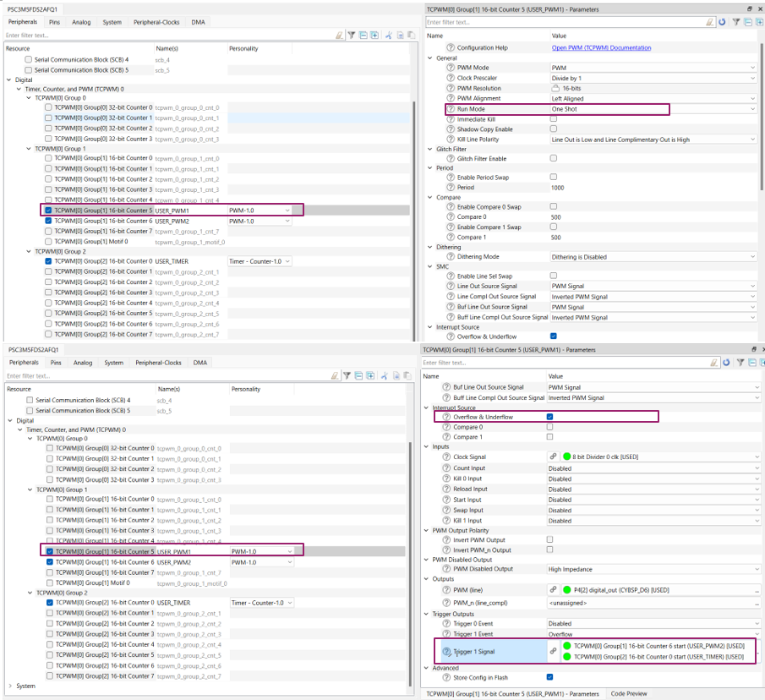Open help icon beside PWM Mode
The image size is (765, 700).
(x=451, y=68)
